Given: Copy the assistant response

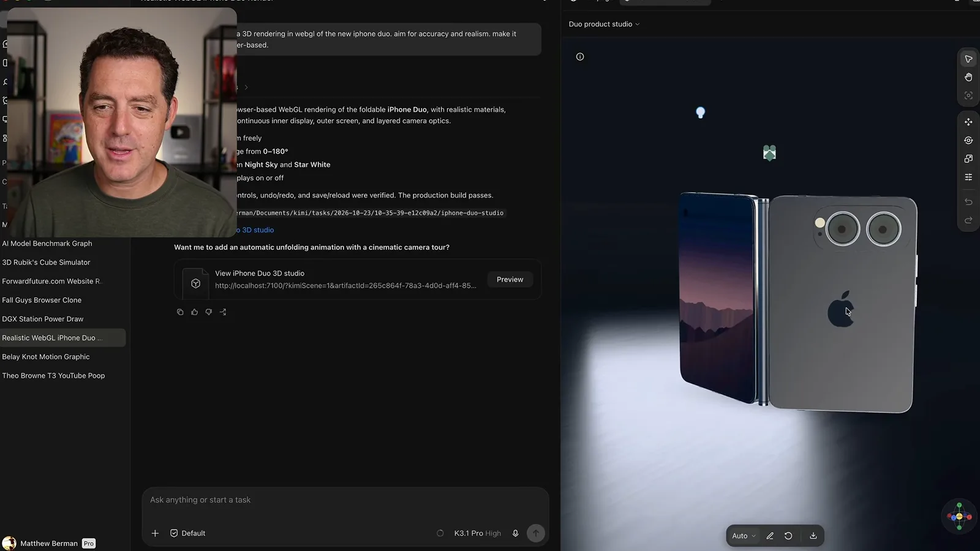Looking at the screenshot, I should click(180, 312).
